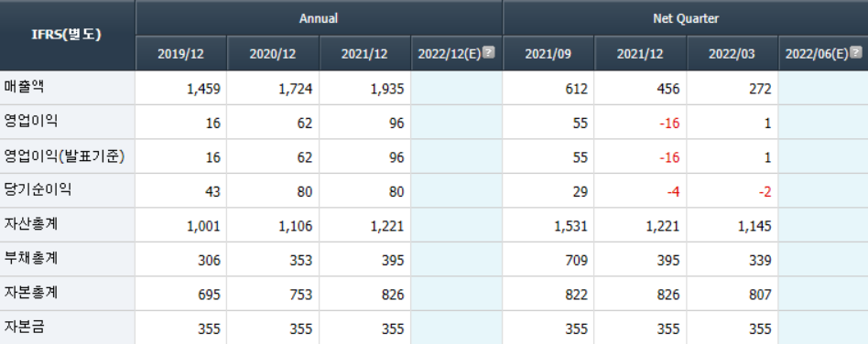The image size is (868, 344).
Task: Select the 자산총계 row label
Action: tap(30, 224)
